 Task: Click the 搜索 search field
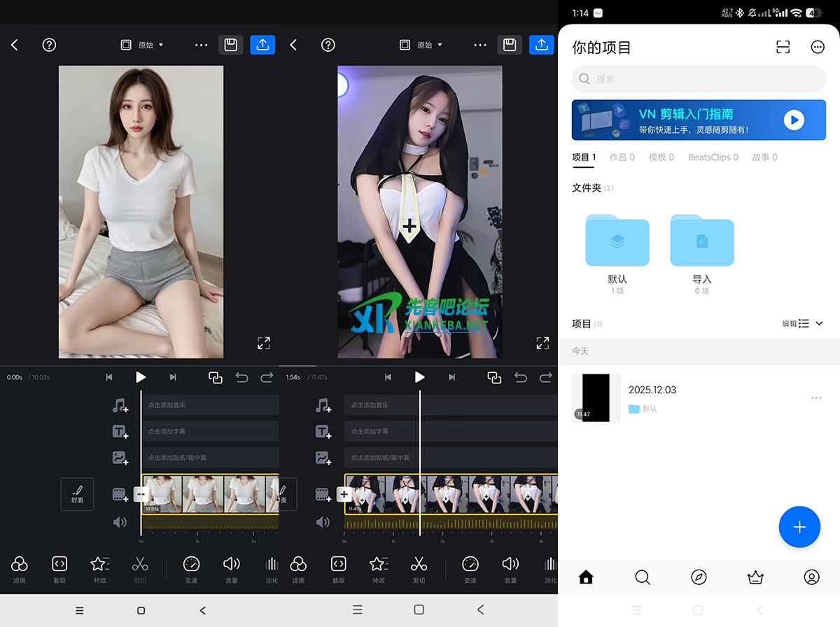tap(699, 79)
